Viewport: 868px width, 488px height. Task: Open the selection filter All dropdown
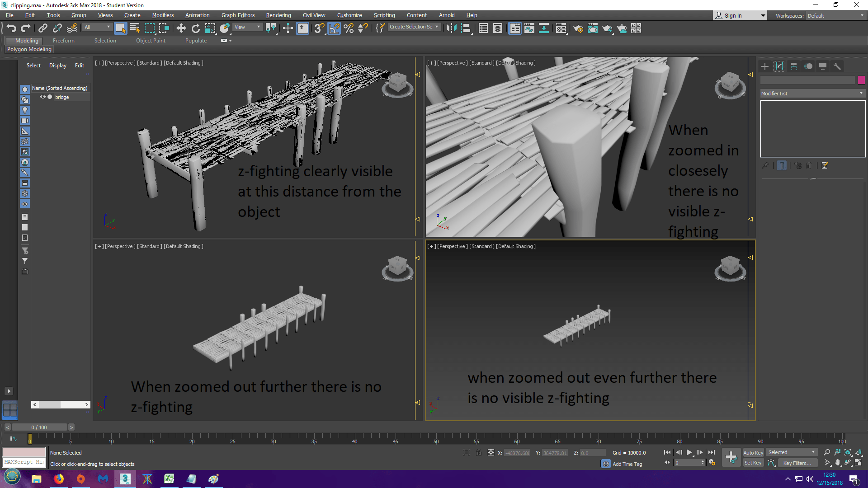point(97,27)
